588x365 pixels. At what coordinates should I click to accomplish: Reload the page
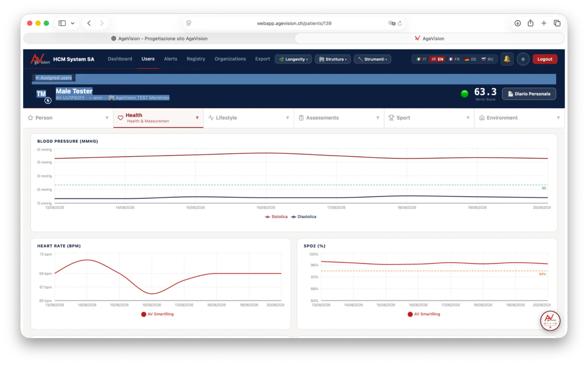pyautogui.click(x=400, y=23)
